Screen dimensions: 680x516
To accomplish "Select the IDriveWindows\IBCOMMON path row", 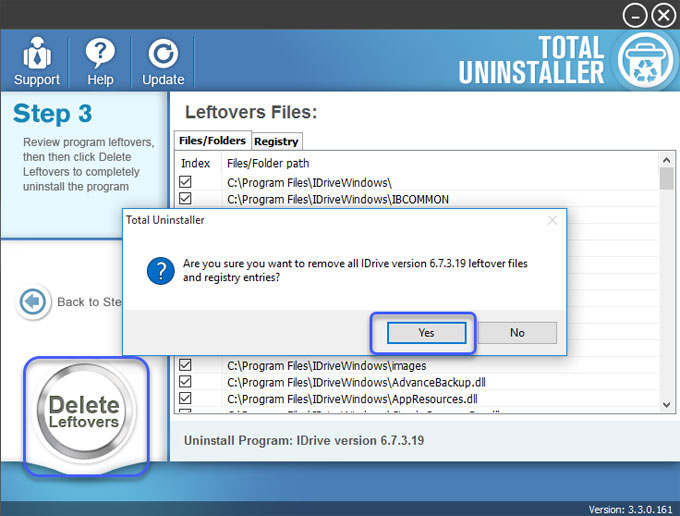I will coord(338,199).
